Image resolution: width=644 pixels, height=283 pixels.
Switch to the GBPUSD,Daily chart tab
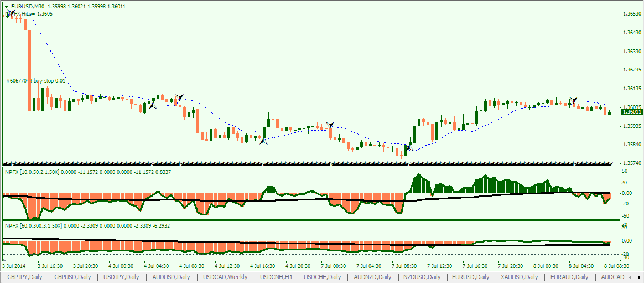(72, 277)
